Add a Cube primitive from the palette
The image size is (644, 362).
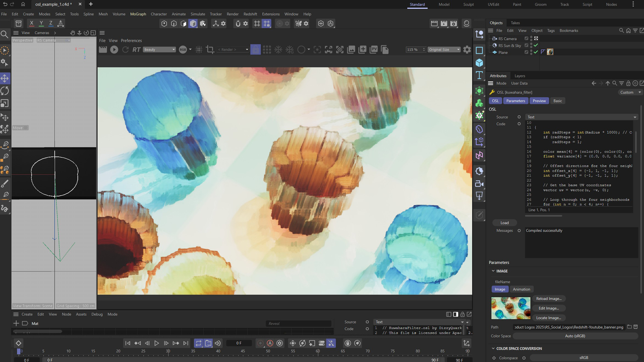click(479, 63)
